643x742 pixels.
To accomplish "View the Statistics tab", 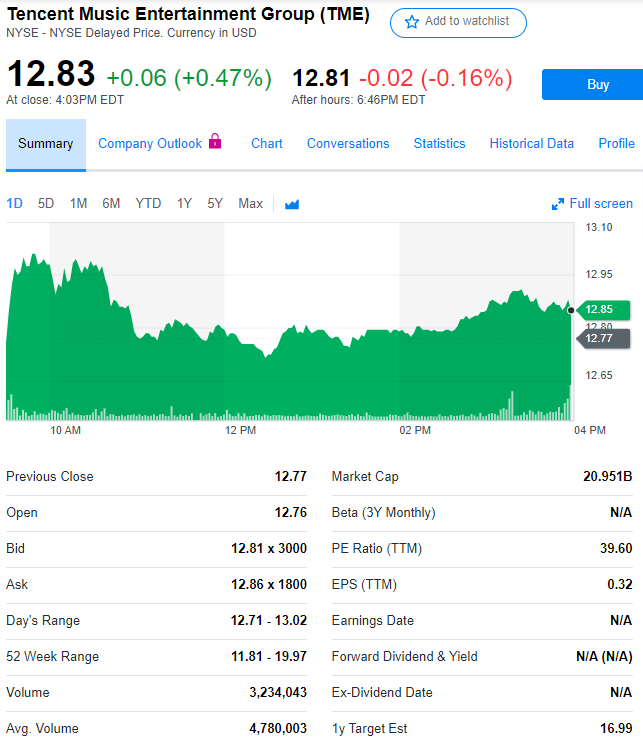I will point(440,144).
